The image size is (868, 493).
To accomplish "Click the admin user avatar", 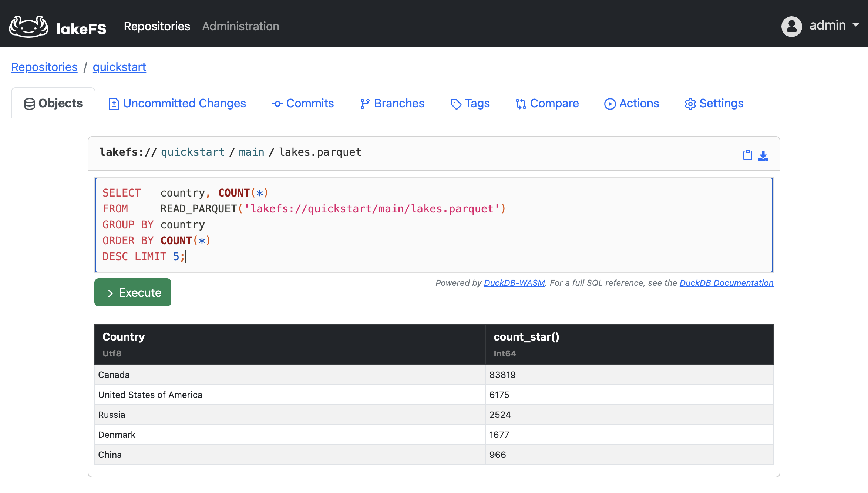I will [x=791, y=26].
